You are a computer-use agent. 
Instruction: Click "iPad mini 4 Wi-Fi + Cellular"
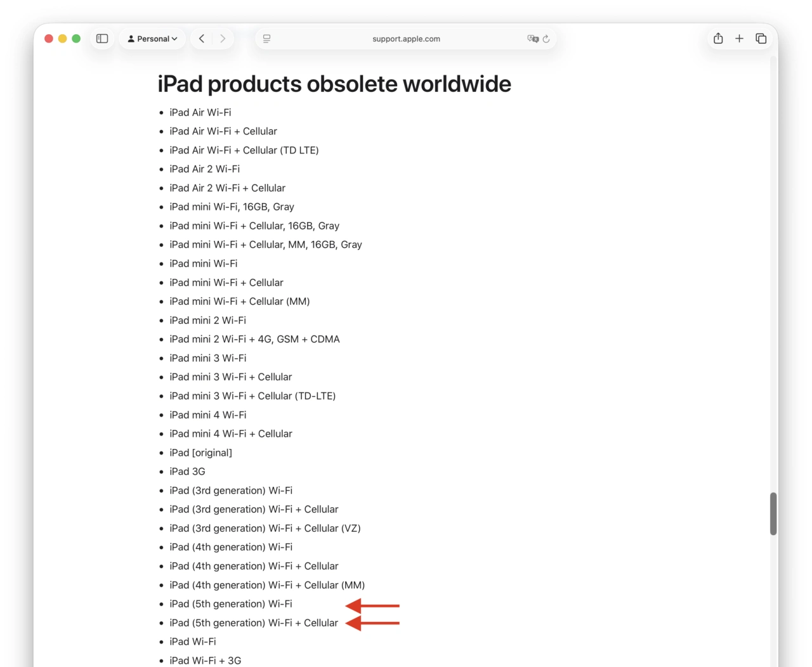coord(231,434)
